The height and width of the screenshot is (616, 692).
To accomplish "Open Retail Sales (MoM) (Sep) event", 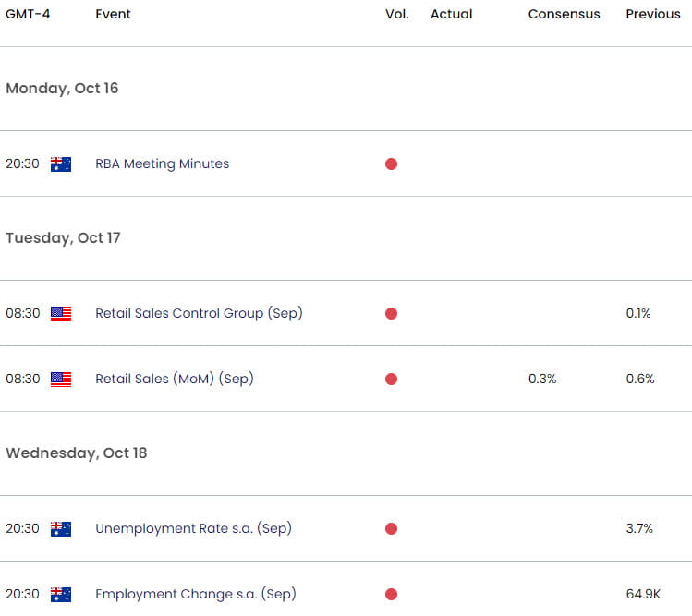I will pyautogui.click(x=175, y=379).
